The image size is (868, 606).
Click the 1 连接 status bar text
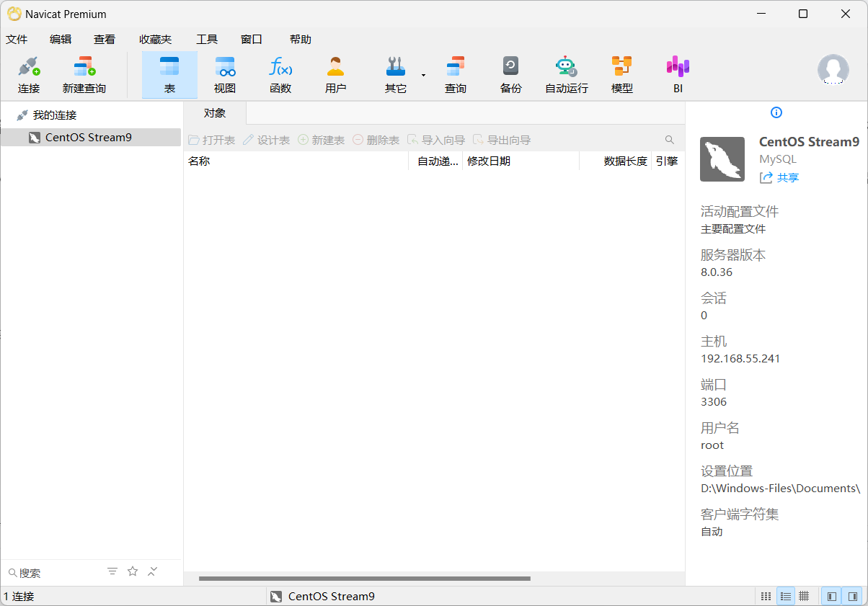coord(19,597)
